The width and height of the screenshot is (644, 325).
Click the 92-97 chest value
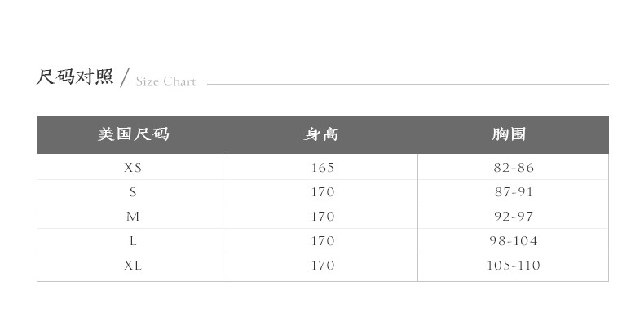tap(514, 216)
